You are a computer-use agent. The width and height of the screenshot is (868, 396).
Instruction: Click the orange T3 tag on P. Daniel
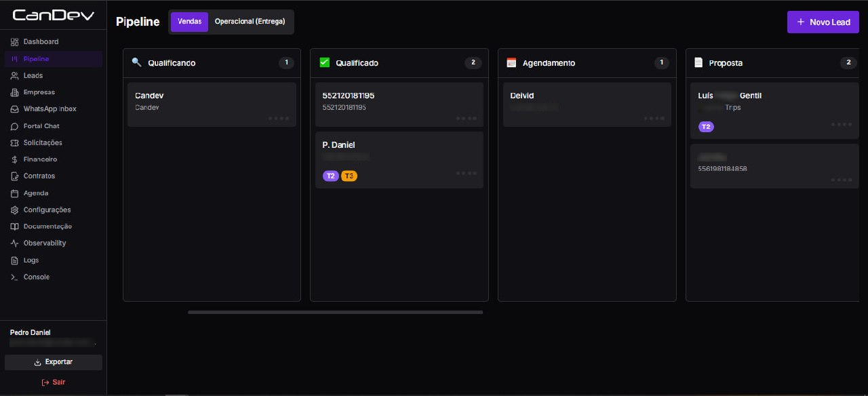click(x=349, y=176)
